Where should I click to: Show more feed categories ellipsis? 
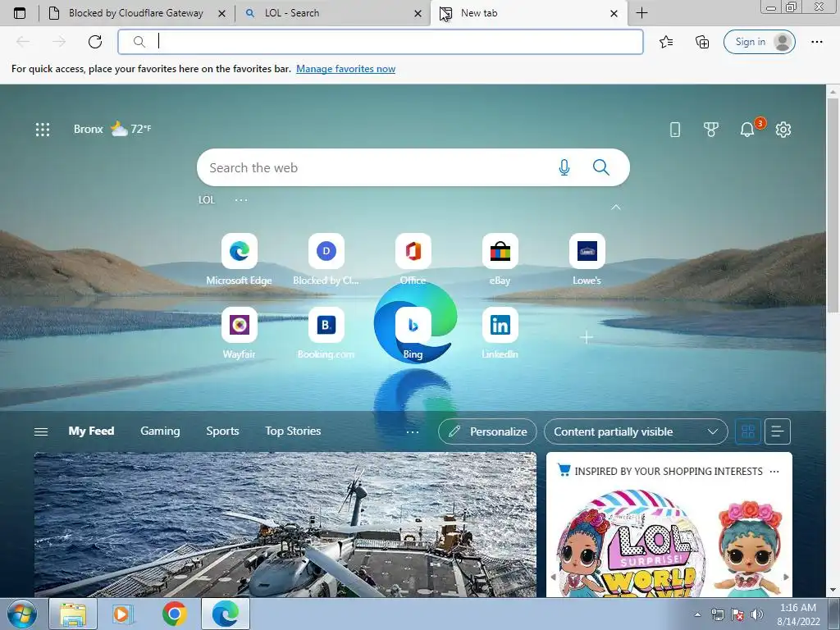[x=412, y=431]
